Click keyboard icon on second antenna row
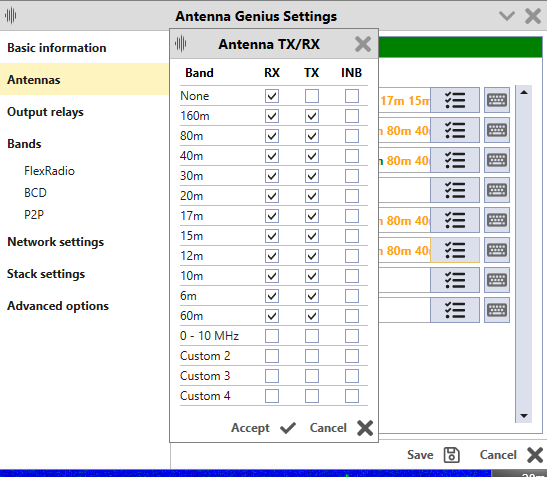This screenshot has height=477, width=547. [497, 130]
